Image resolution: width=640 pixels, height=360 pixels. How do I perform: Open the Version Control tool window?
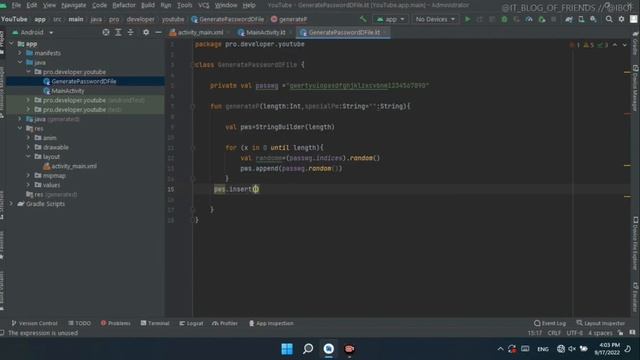34,323
